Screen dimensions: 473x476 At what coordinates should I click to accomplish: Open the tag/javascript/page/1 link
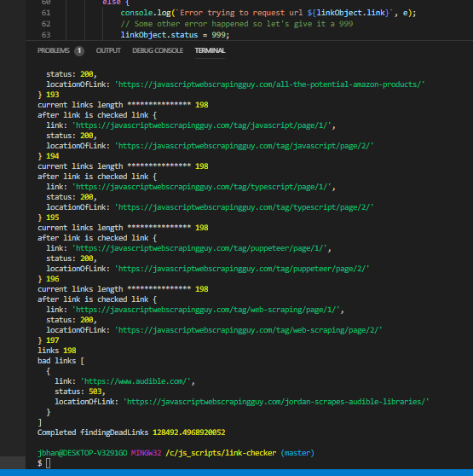203,125
